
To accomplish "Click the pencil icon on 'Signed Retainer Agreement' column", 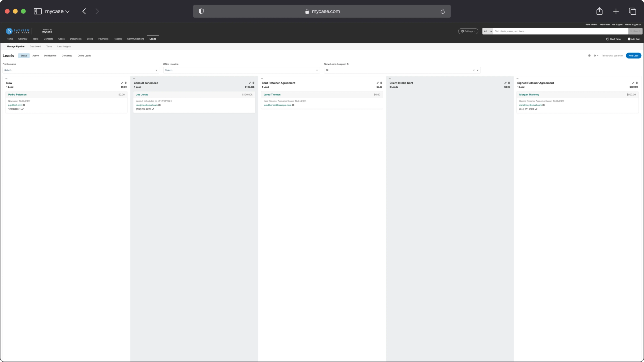I will pos(633,83).
